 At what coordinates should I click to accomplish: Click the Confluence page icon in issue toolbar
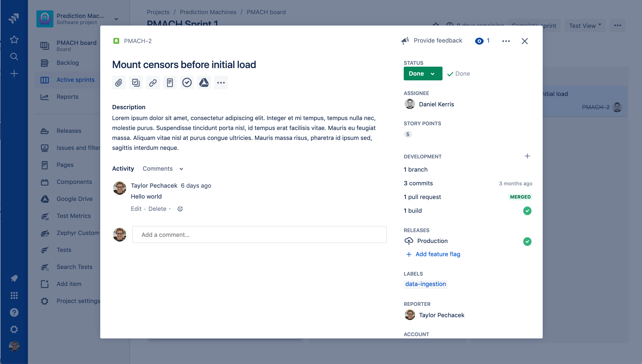coord(170,82)
